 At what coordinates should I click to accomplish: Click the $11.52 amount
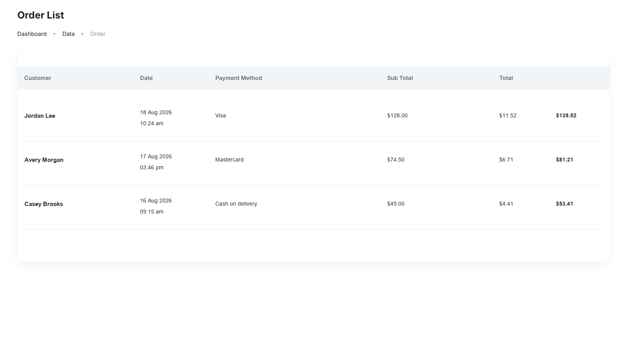pos(508,115)
